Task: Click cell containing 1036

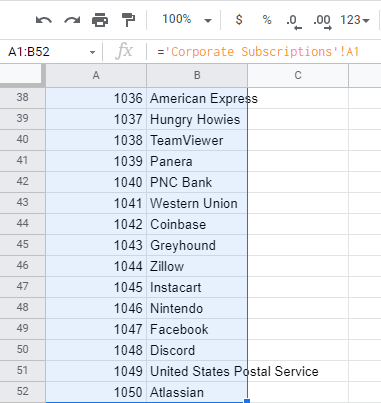Action: tap(96, 98)
